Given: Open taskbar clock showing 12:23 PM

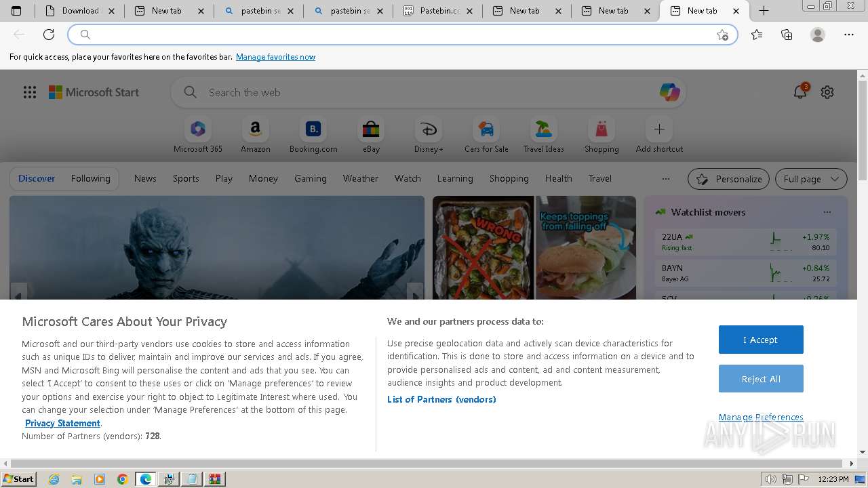Looking at the screenshot, I should [833, 479].
